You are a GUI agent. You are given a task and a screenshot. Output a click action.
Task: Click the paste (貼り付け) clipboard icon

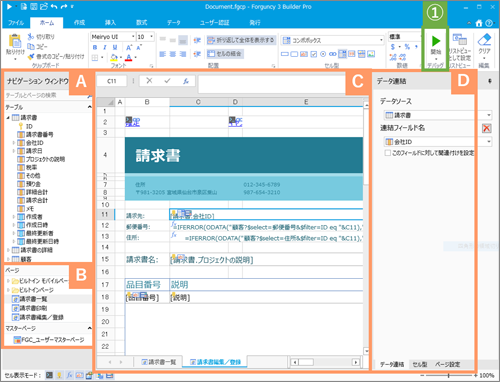[15, 41]
